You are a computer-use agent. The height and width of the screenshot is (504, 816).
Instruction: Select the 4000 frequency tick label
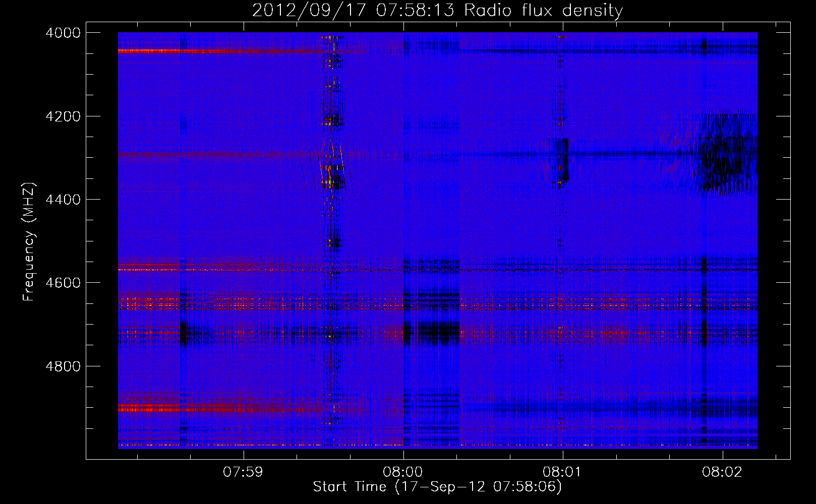coord(63,33)
